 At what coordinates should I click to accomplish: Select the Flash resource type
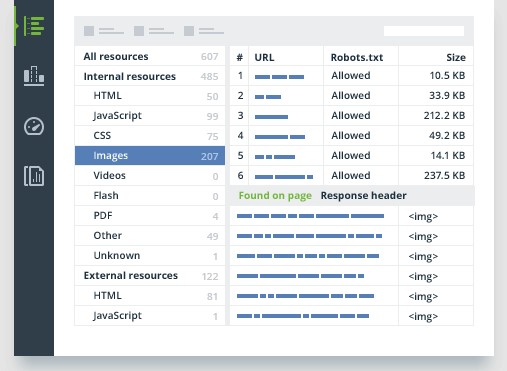click(150, 196)
